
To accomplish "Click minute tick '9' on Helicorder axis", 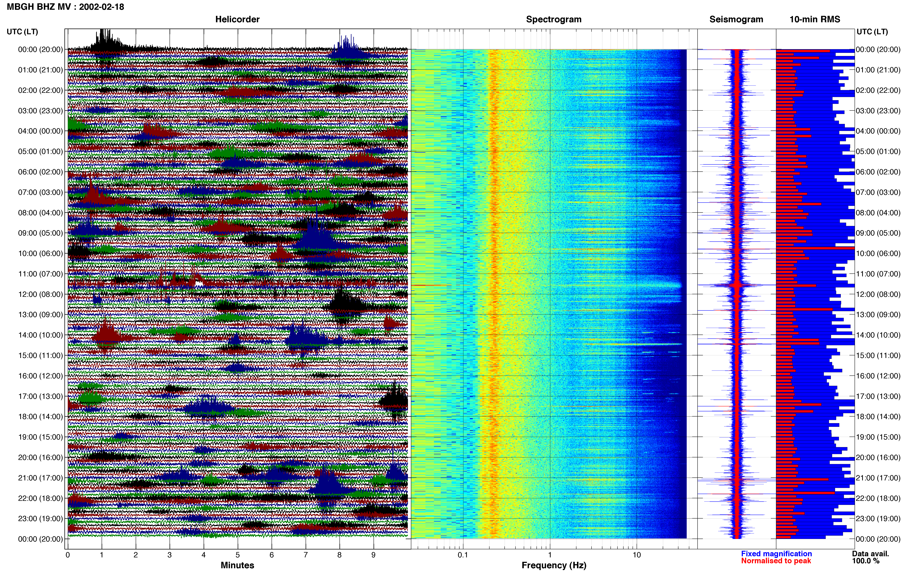I will (x=373, y=555).
